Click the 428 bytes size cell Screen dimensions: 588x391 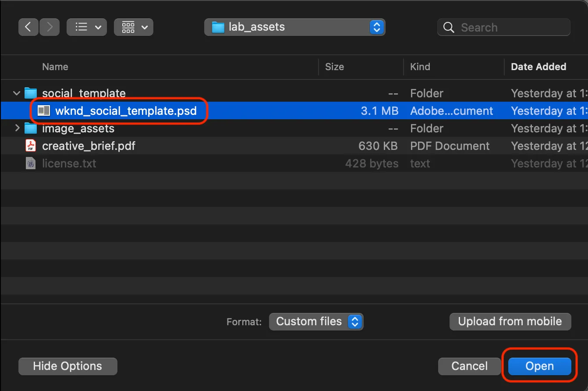tap(372, 164)
